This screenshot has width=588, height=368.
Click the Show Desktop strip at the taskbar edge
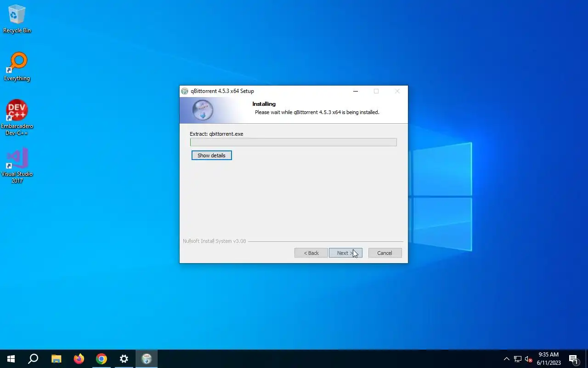pos(587,359)
